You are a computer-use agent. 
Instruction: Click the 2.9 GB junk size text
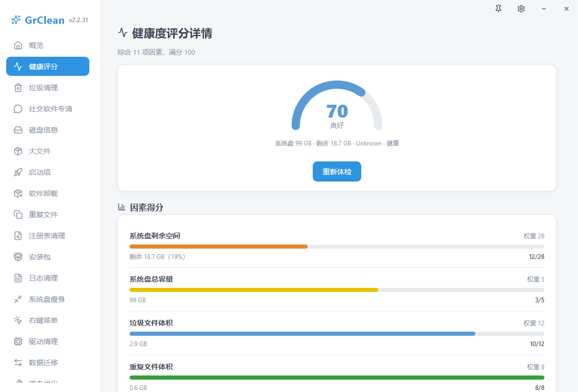coord(138,344)
